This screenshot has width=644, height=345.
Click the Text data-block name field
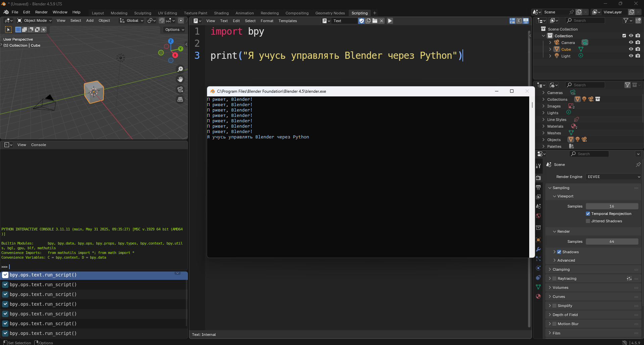[x=345, y=21]
